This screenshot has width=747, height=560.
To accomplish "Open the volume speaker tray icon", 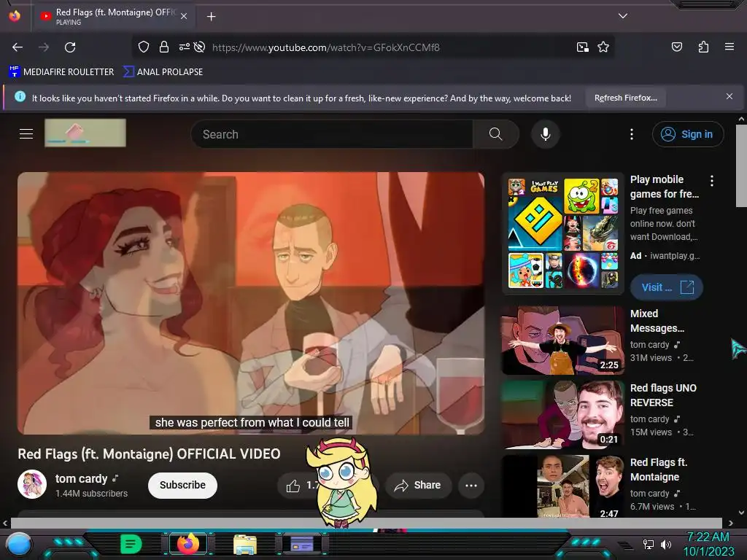I will click(x=665, y=544).
